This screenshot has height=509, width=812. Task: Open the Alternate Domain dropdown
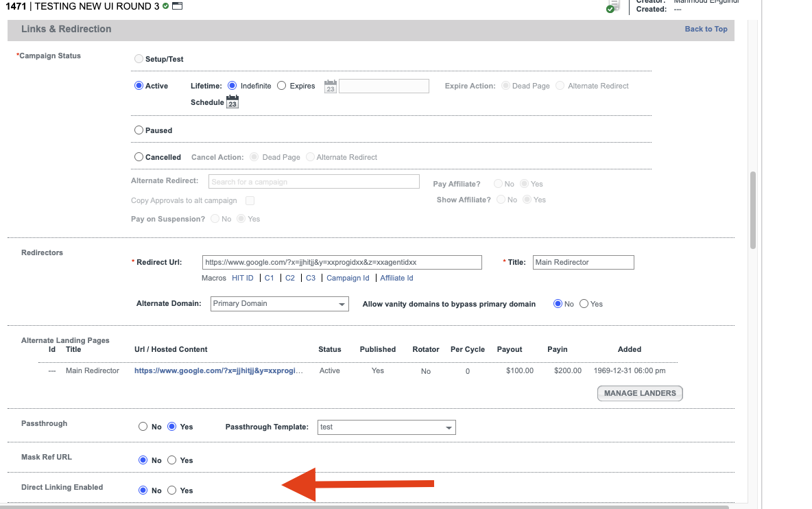[280, 304]
